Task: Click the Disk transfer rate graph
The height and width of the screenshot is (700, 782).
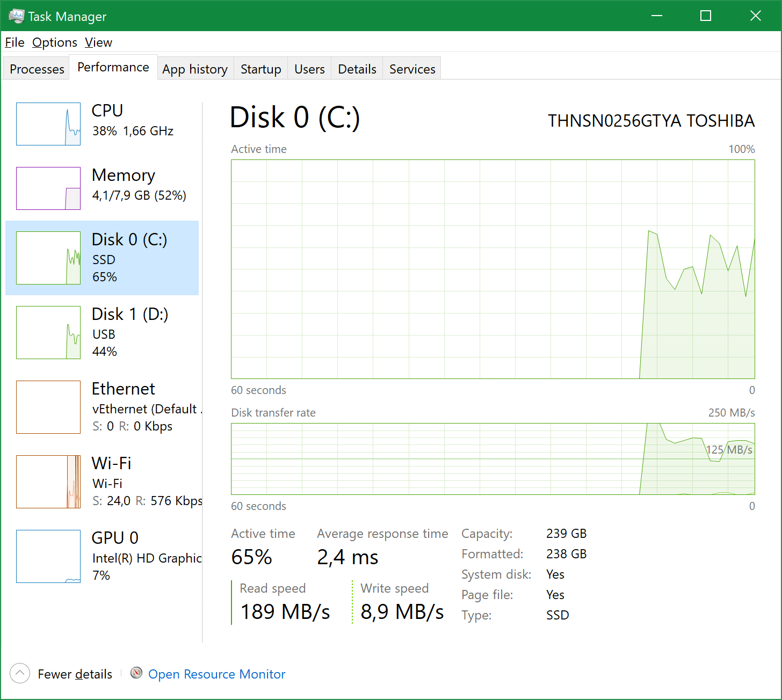Action: tap(493, 459)
